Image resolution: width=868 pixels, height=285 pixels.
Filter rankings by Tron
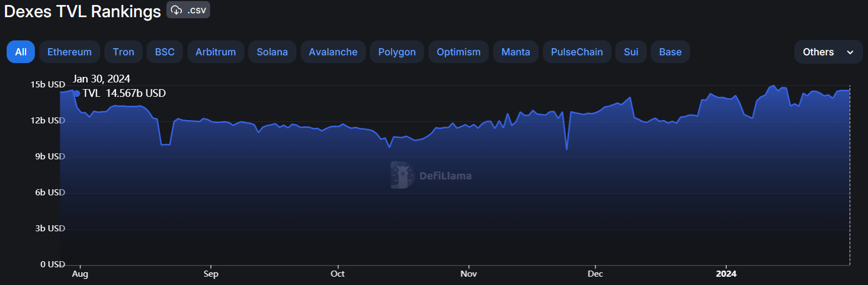124,52
